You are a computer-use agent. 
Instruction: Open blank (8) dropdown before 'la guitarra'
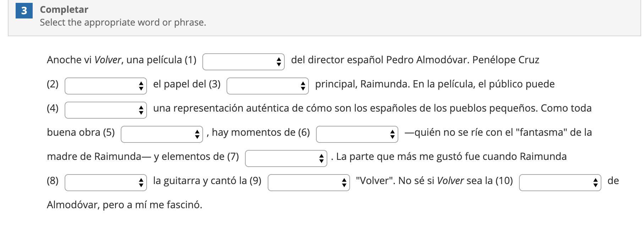pos(105,183)
